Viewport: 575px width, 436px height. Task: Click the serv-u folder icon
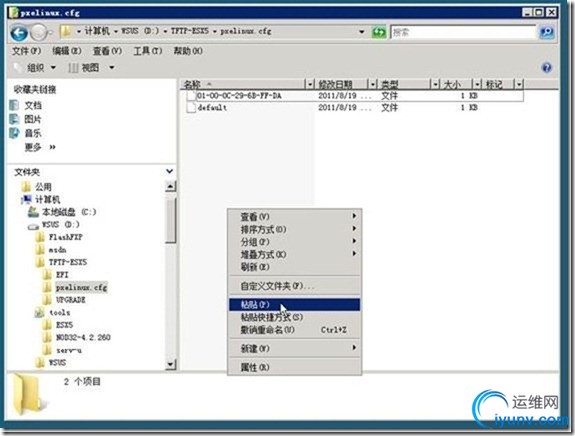click(47, 350)
